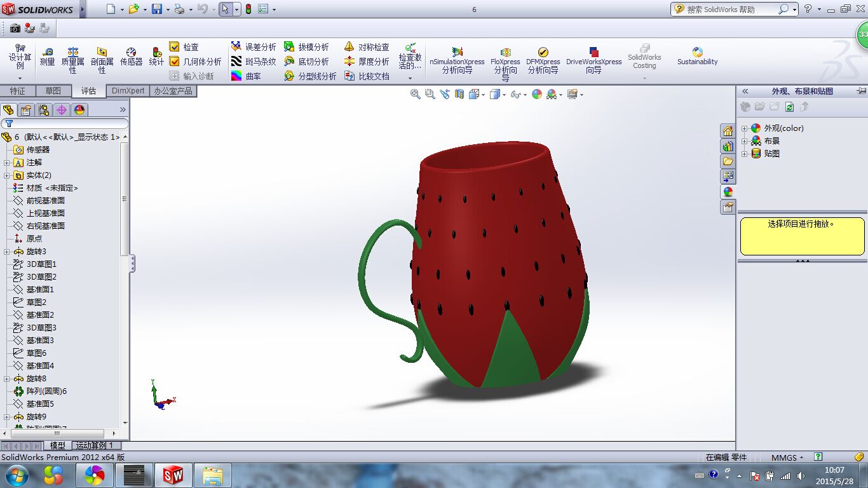Open 比较文档 compare documents tool
The width and height of the screenshot is (868, 488).
click(367, 76)
